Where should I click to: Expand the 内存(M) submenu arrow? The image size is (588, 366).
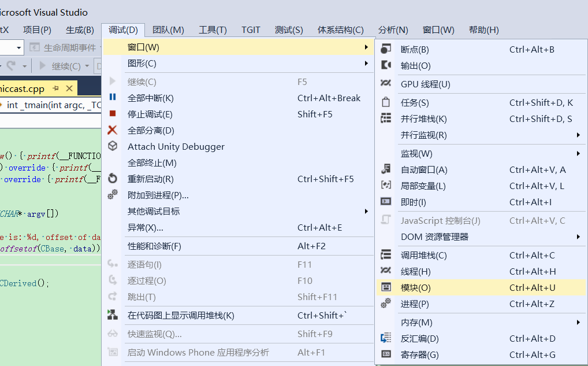coord(578,322)
